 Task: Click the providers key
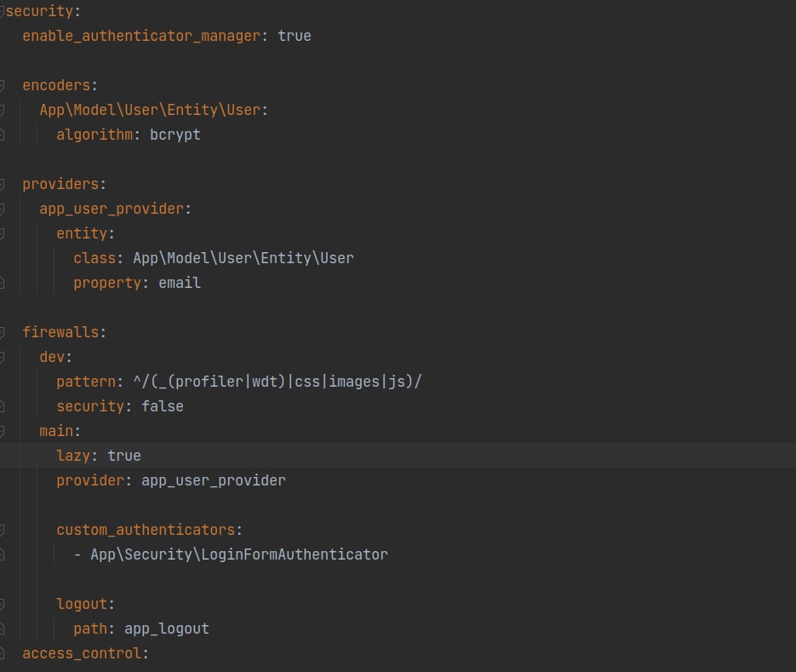60,184
